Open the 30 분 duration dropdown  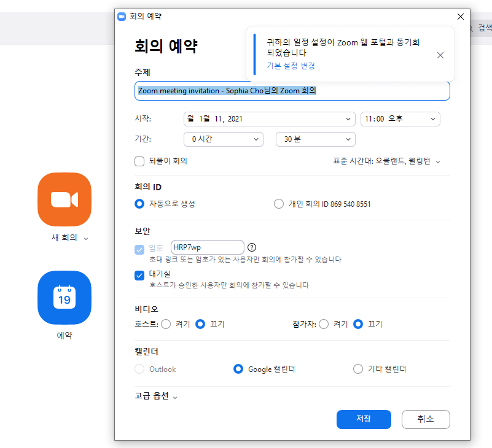coord(315,139)
